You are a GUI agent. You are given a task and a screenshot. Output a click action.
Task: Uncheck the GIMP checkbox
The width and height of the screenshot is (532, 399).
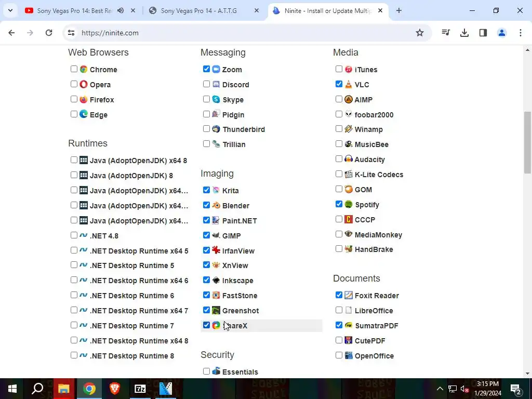click(206, 235)
